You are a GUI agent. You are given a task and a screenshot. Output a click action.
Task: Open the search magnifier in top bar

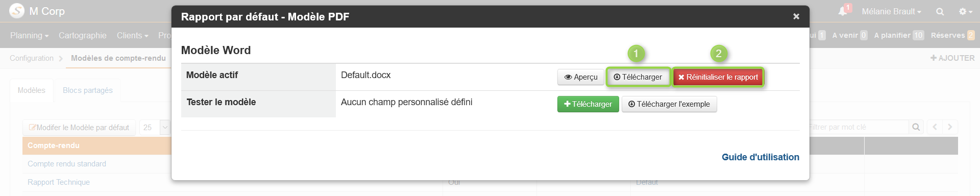pos(940,12)
